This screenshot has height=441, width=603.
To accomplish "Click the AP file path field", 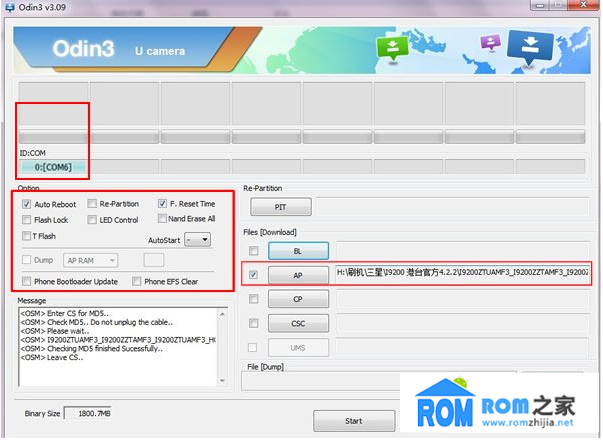I will tap(463, 274).
